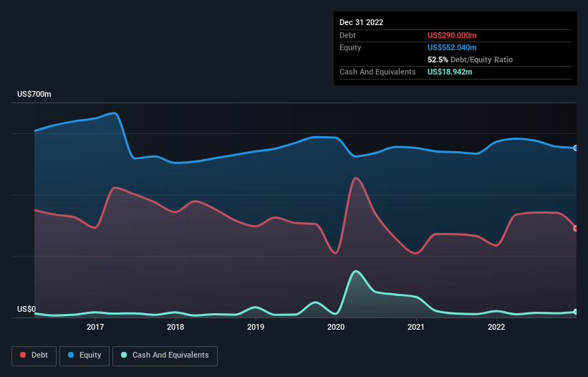The width and height of the screenshot is (588, 377).
Task: Toggle Cash And Equivalents legend button
Action: 165,355
